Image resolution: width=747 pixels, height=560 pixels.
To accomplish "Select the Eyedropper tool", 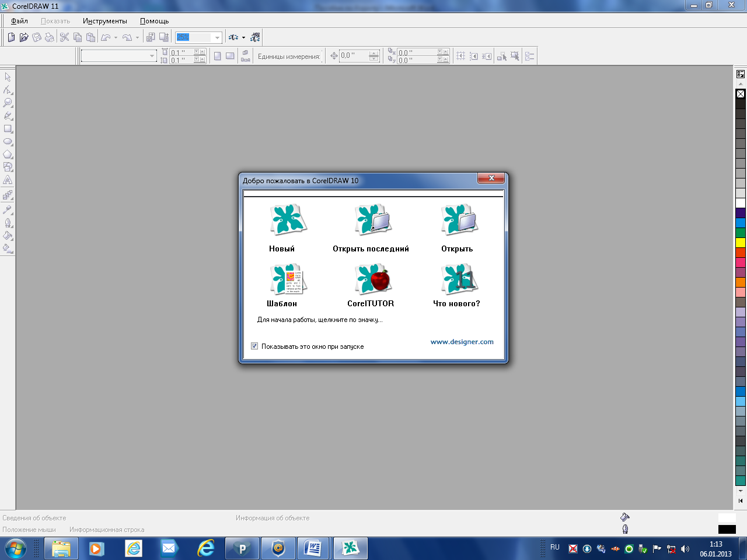I will pyautogui.click(x=8, y=209).
